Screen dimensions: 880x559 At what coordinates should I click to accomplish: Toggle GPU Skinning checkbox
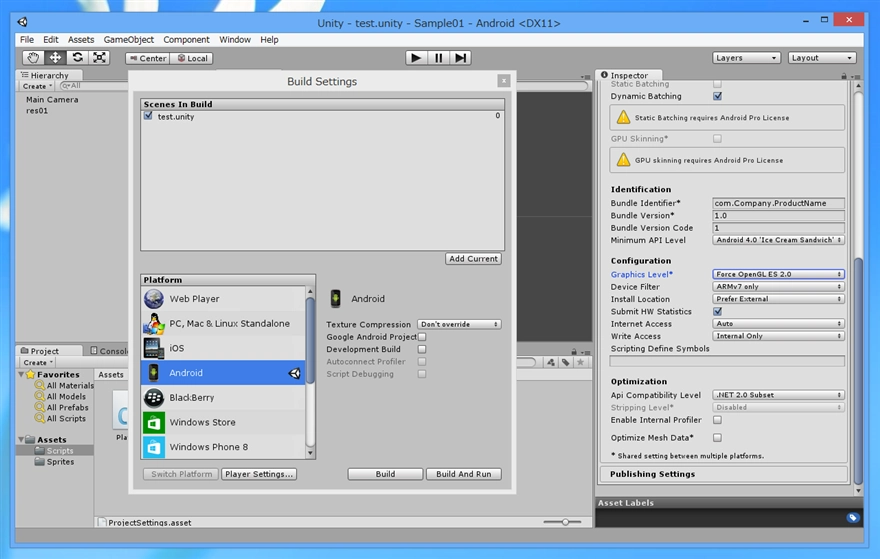click(x=717, y=139)
